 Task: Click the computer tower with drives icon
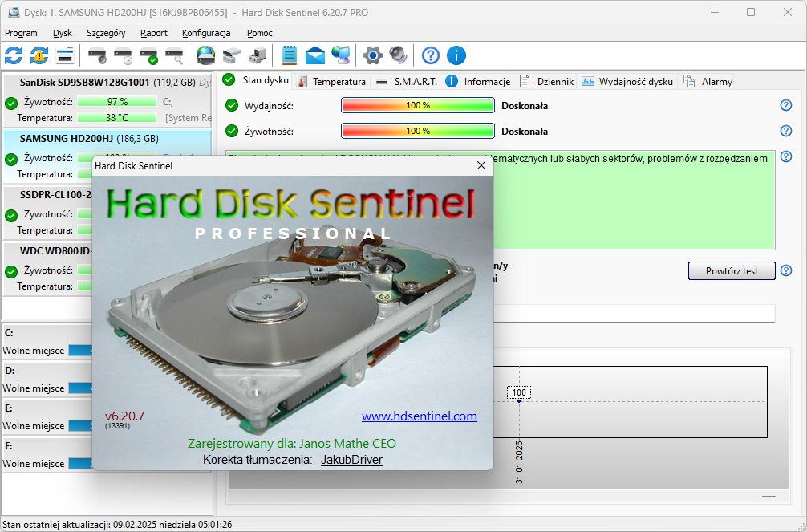click(x=257, y=55)
